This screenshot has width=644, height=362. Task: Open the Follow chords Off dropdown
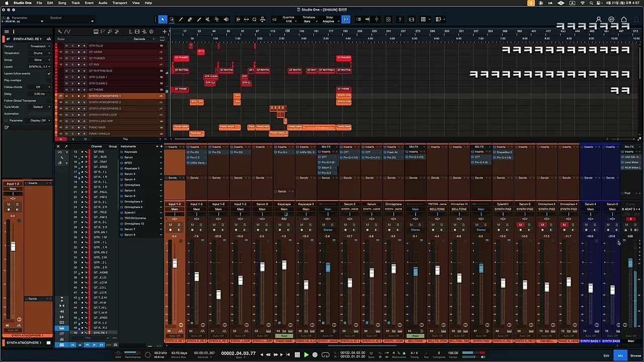click(41, 87)
